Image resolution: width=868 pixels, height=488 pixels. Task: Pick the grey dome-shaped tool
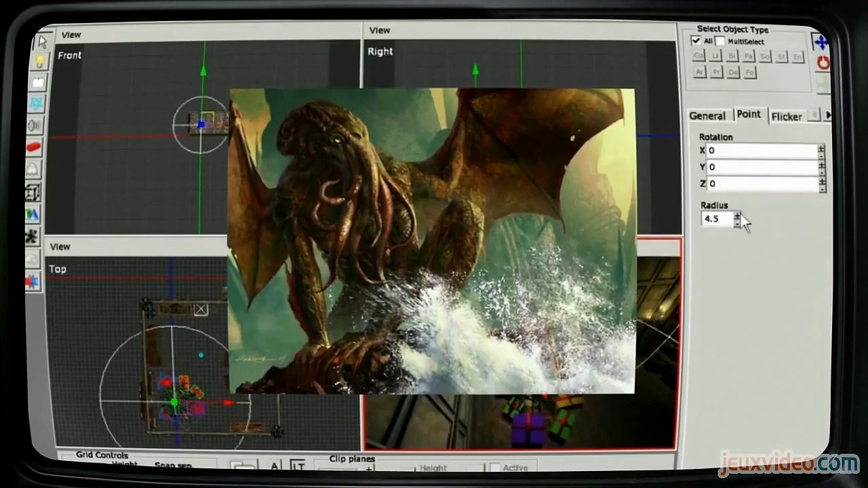pos(33,169)
